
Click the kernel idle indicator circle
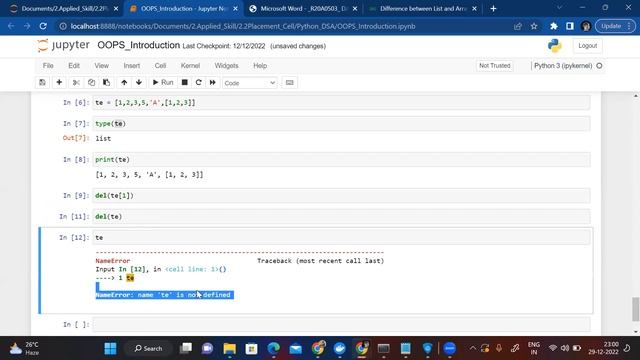pos(599,66)
